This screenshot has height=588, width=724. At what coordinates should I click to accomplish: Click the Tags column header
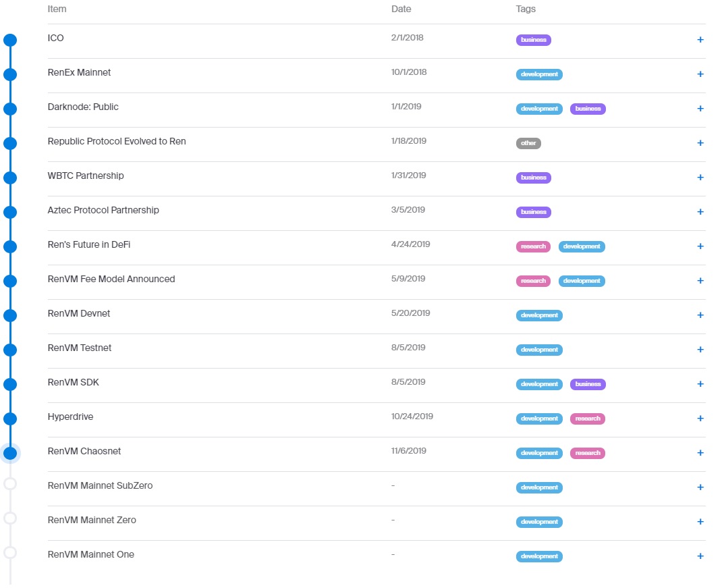click(x=526, y=9)
